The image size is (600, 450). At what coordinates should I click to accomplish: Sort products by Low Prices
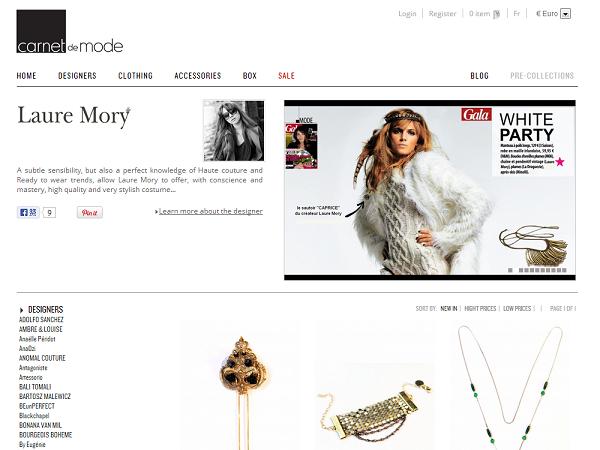[517, 308]
